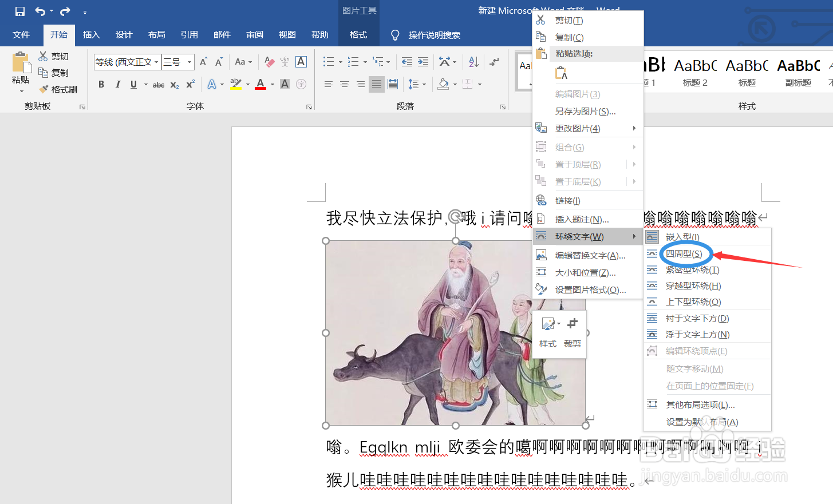Click the increase indent icon
The width and height of the screenshot is (833, 504).
click(423, 62)
